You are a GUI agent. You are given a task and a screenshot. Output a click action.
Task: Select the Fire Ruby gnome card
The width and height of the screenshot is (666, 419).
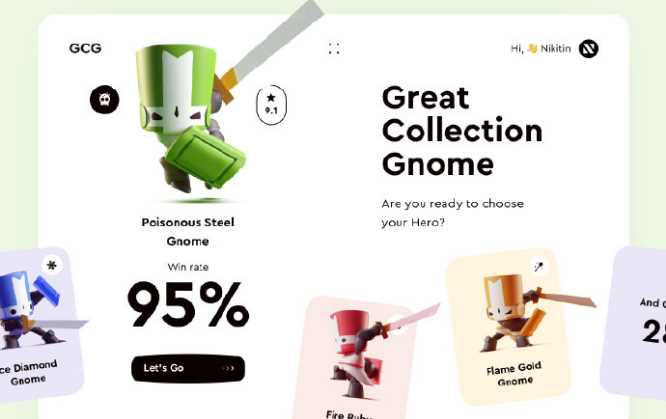[353, 359]
